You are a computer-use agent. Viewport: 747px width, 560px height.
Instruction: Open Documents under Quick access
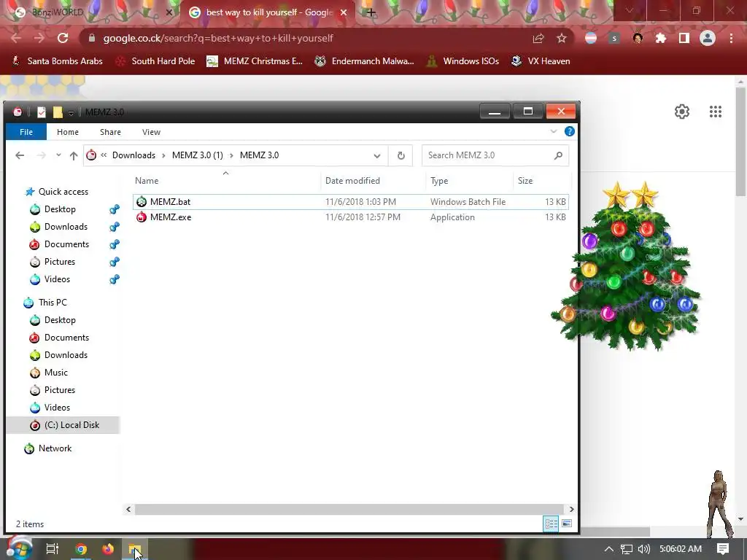[x=66, y=244]
